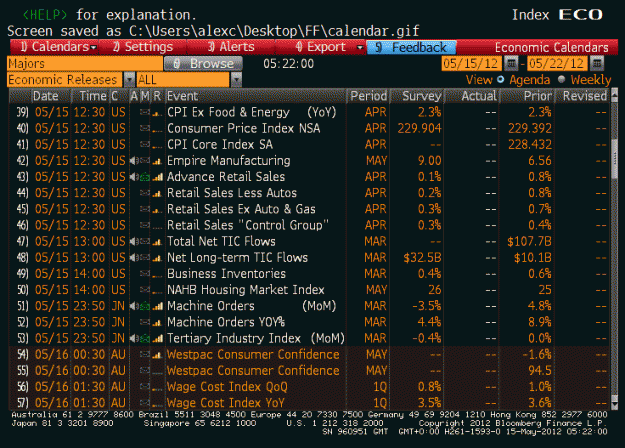Screen dimensions: 625x448
Task: Click the Export menu item
Action: coord(320,47)
